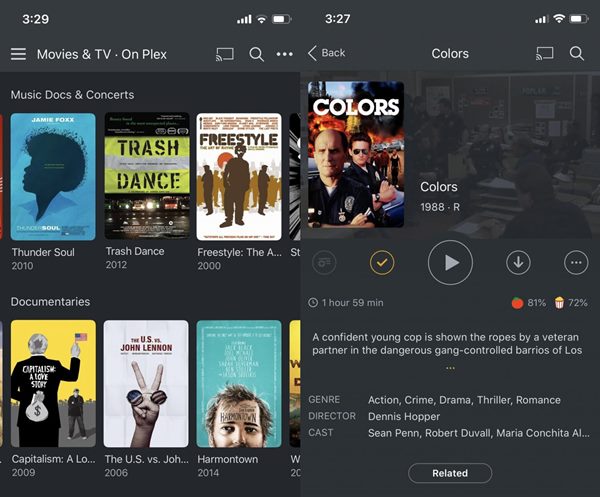The height and width of the screenshot is (497, 600).
Task: Tap the cast icon on Movies & TV screen
Action: (x=225, y=54)
